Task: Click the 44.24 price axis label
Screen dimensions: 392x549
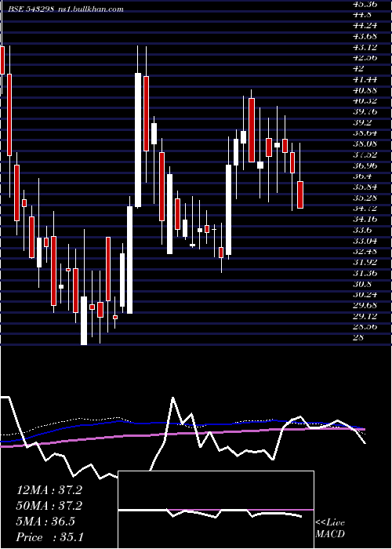Action: click(365, 25)
